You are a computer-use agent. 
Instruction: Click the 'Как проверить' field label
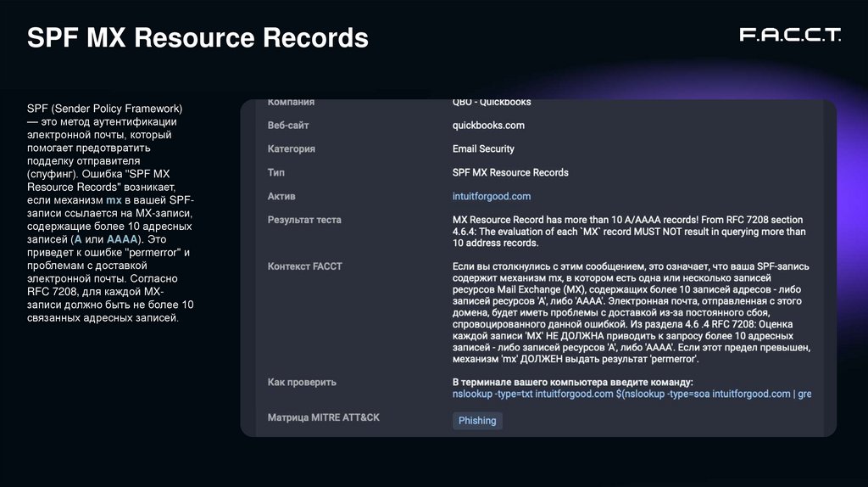[302, 383]
